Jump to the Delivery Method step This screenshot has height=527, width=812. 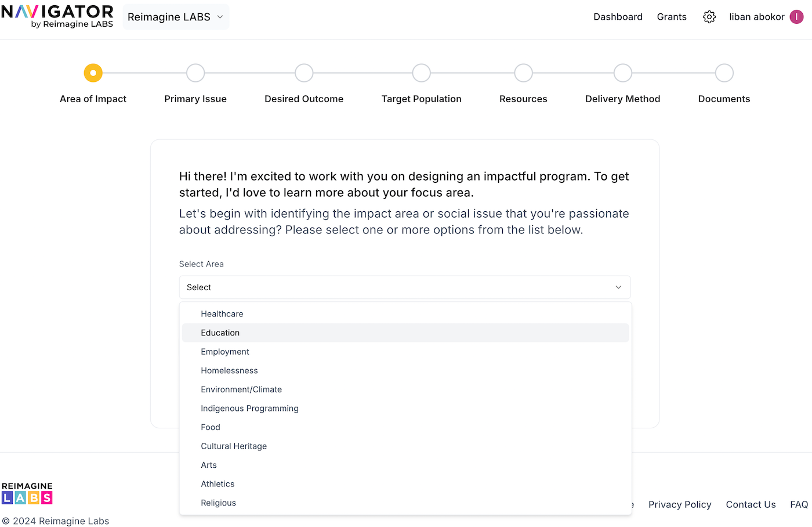[x=623, y=73]
